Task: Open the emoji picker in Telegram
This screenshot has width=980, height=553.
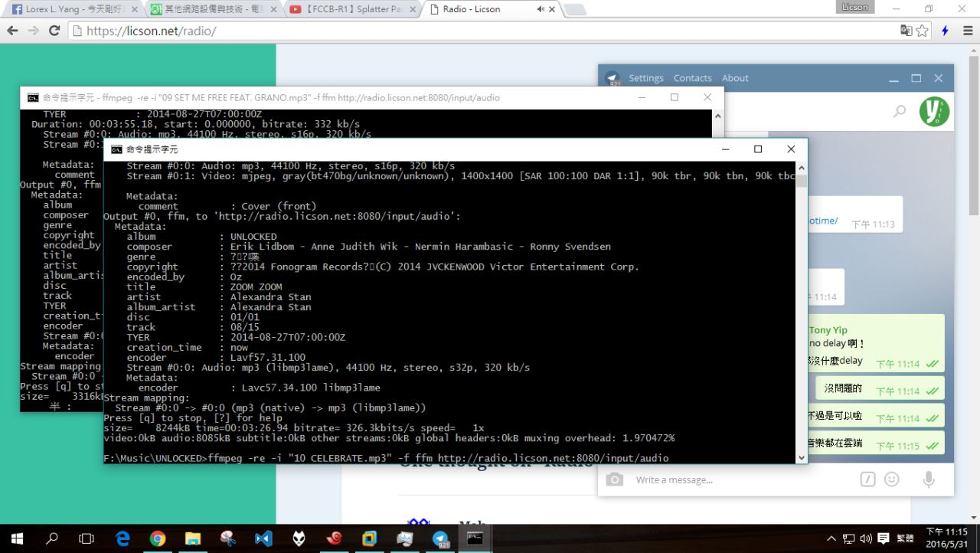Action: 892,479
